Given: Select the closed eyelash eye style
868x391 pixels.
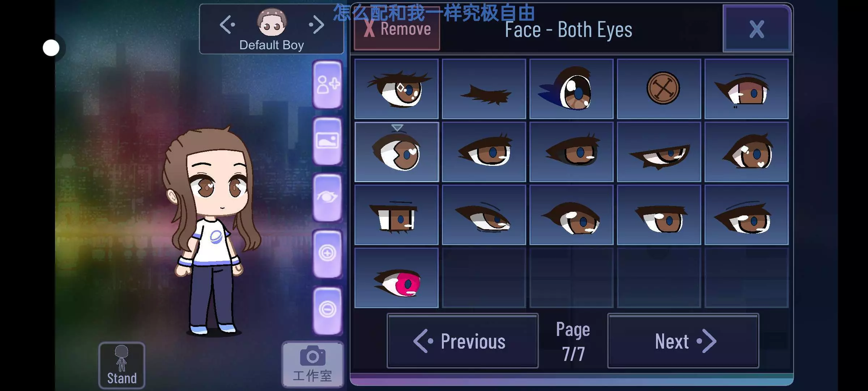Looking at the screenshot, I should [484, 89].
